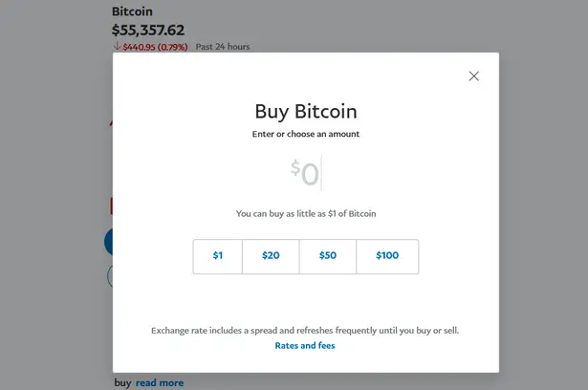Click the outlined round button behind the dialog
This screenshot has height=390, width=588.
point(110,276)
